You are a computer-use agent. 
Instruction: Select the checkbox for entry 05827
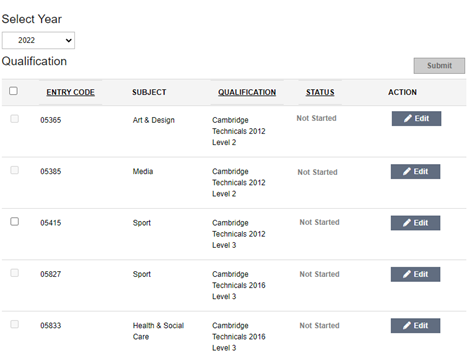click(14, 273)
